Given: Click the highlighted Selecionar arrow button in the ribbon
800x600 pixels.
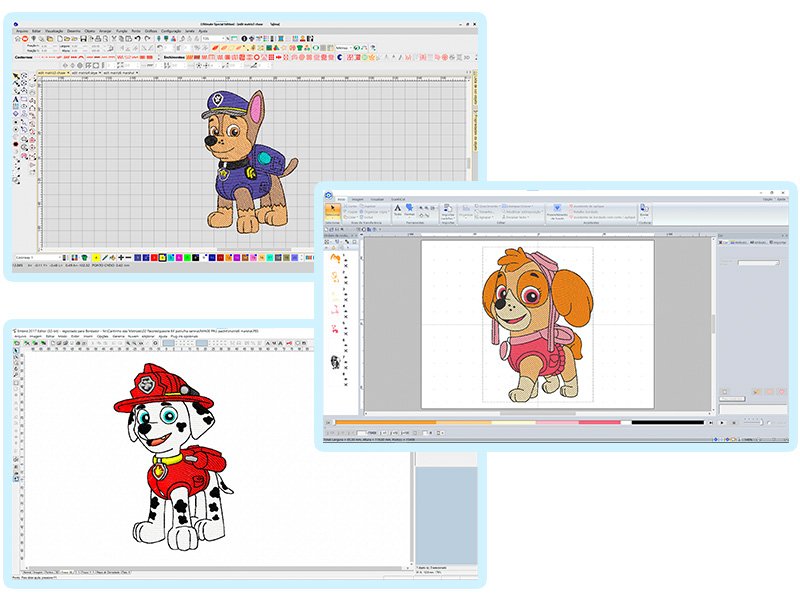Looking at the screenshot, I should coord(332,212).
